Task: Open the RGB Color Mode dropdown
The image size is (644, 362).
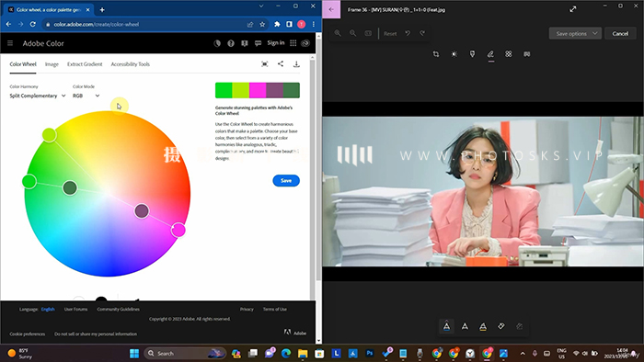Action: 86,96
